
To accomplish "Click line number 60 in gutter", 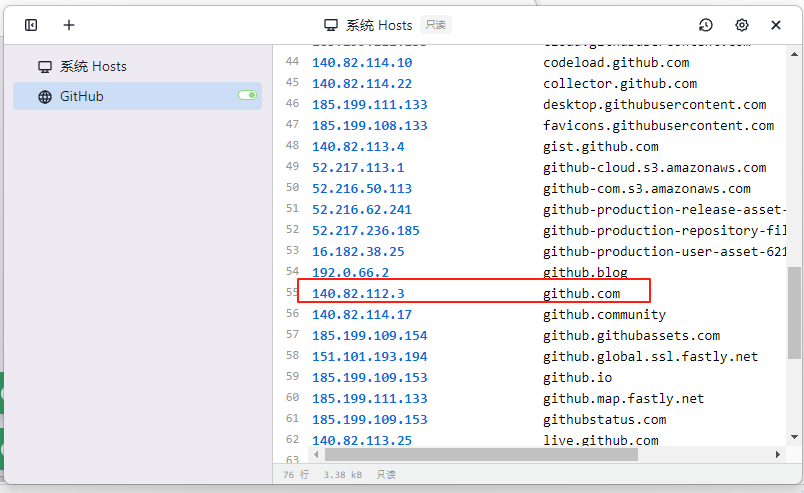I will coord(292,398).
